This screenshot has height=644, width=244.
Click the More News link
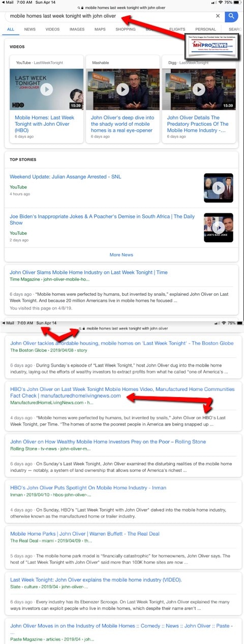point(121,255)
